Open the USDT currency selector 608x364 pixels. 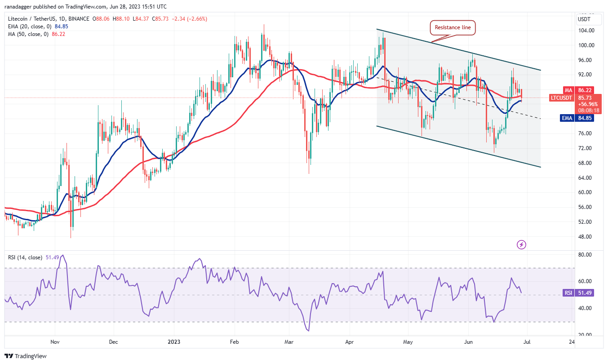coord(584,19)
